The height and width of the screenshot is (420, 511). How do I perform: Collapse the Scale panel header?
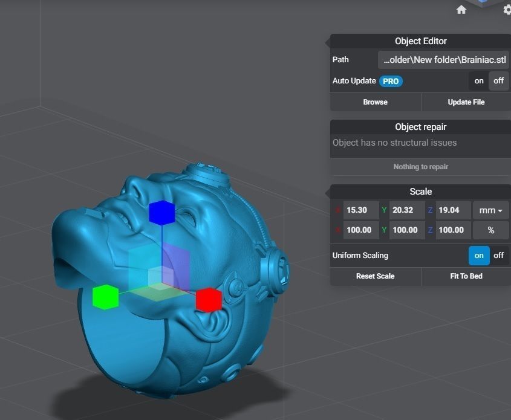[x=420, y=192]
